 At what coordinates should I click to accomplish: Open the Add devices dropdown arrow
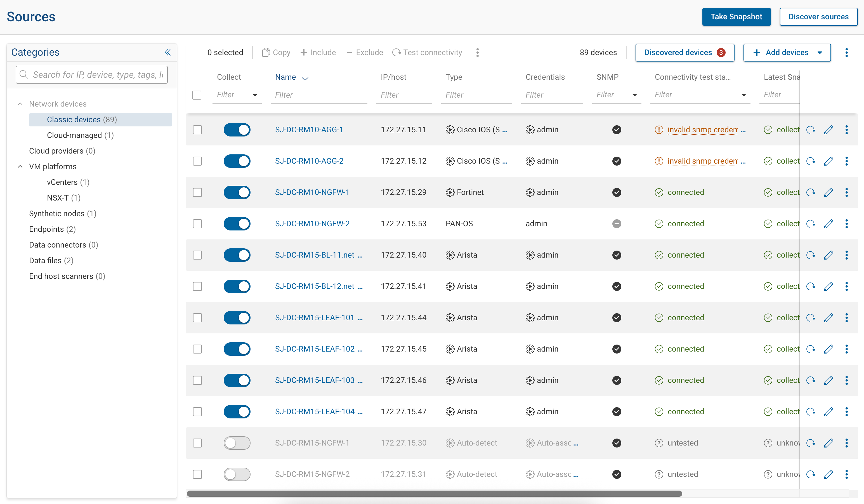pos(820,53)
